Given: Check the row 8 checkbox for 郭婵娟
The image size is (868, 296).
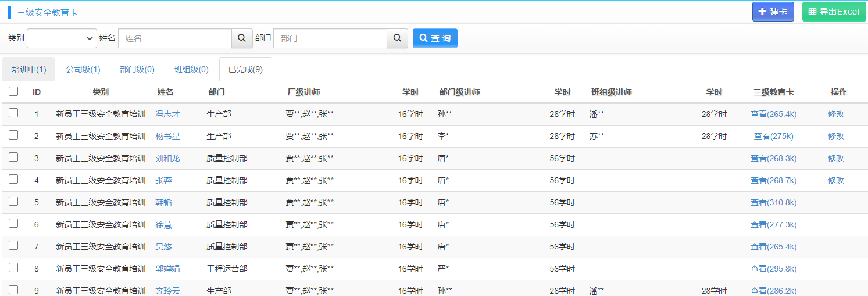Looking at the screenshot, I should point(13,268).
